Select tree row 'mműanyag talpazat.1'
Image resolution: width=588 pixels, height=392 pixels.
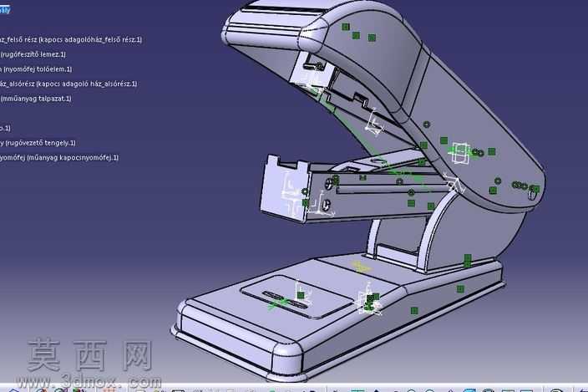tap(36, 99)
